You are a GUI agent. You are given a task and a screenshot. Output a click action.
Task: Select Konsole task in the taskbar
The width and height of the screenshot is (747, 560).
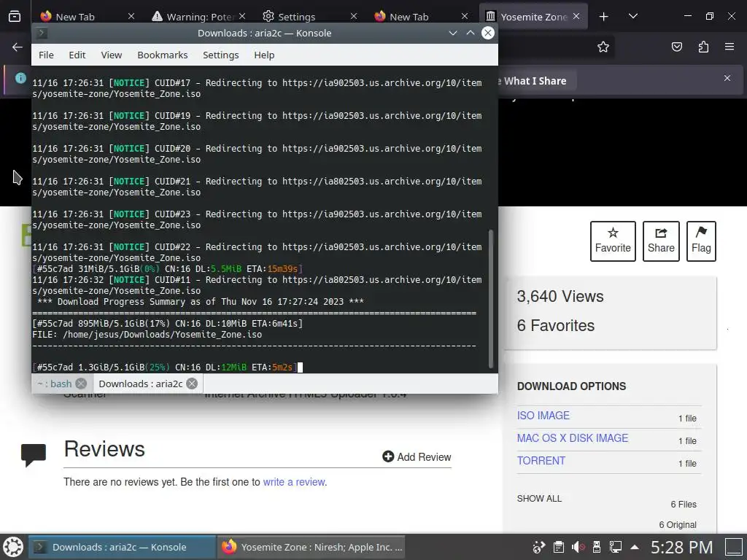click(123, 547)
